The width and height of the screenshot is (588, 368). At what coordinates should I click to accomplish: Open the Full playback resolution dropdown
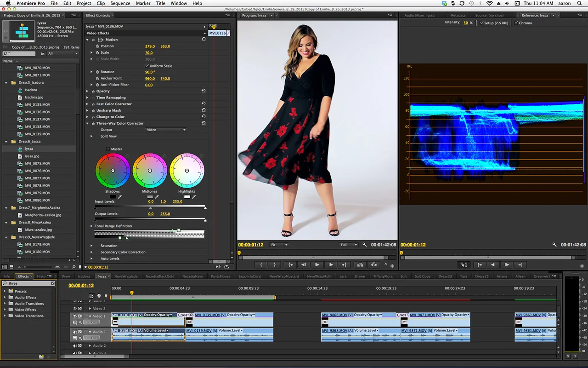point(349,245)
